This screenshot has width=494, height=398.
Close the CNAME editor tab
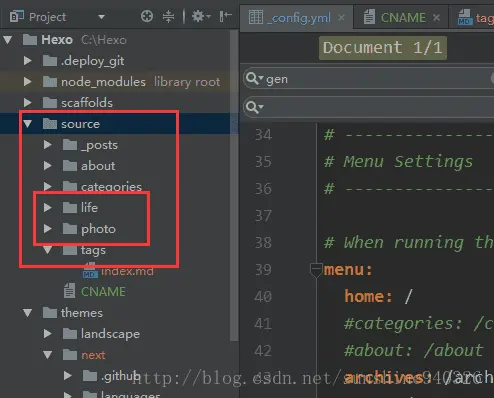pos(436,17)
